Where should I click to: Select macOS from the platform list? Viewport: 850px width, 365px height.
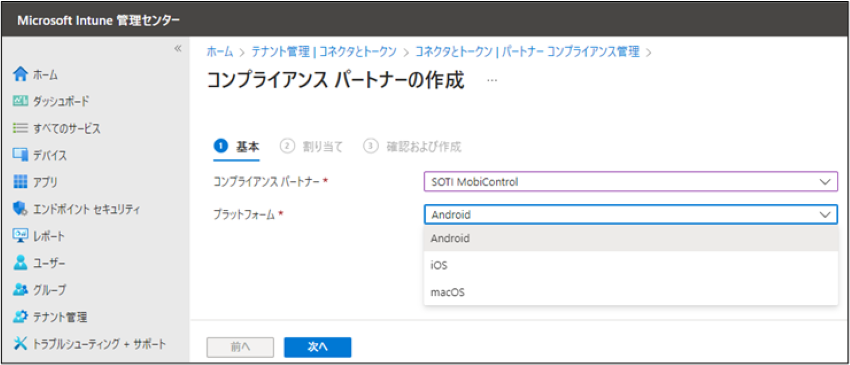(x=631, y=292)
